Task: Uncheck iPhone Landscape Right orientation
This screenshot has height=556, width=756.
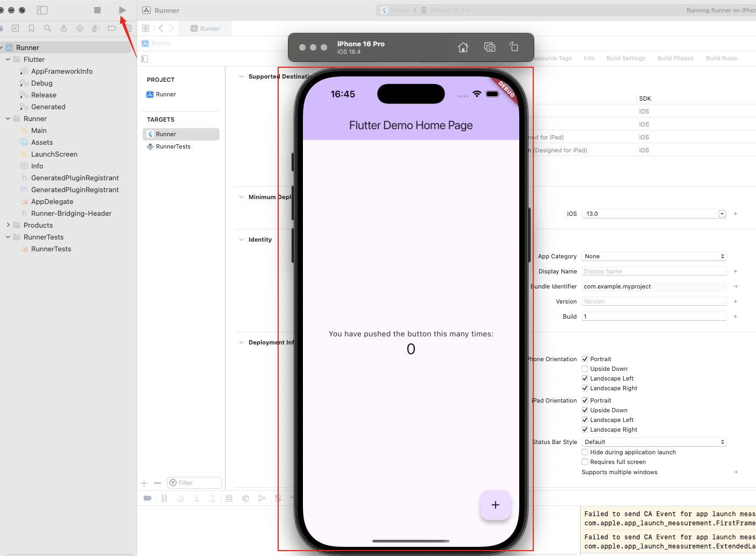Action: click(x=585, y=388)
